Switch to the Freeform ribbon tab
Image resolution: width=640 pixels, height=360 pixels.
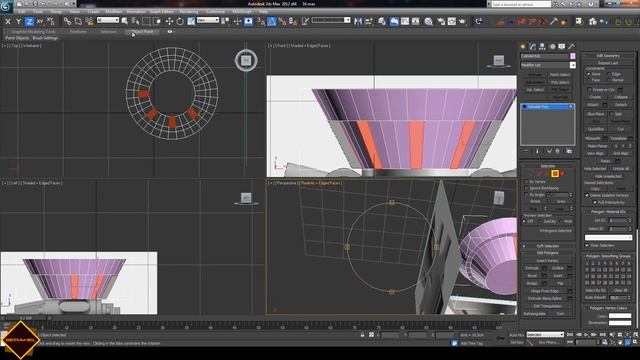pos(78,31)
